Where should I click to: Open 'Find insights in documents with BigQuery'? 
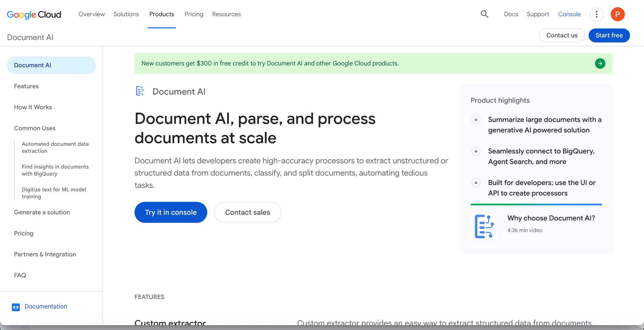pyautogui.click(x=55, y=170)
